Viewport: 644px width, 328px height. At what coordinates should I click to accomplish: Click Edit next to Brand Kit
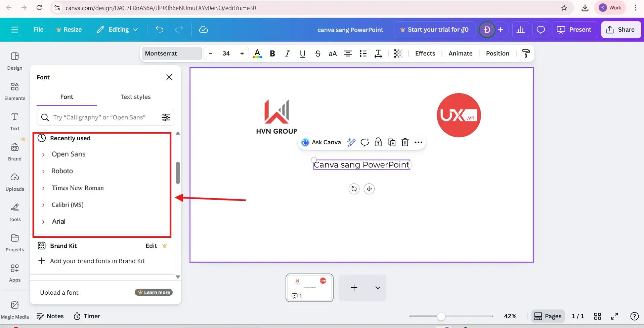(151, 246)
